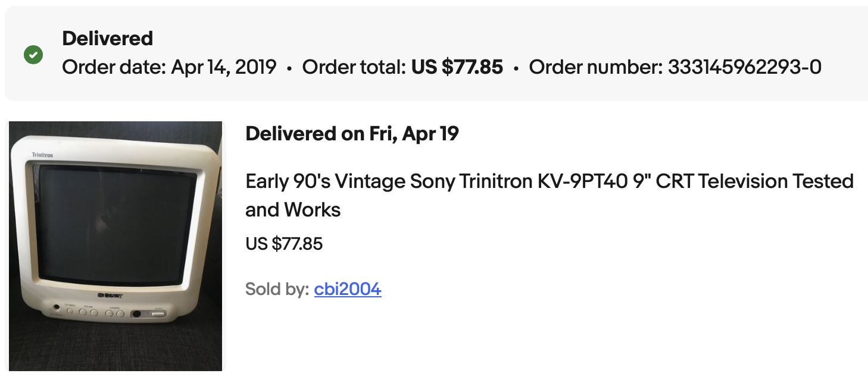868x383 pixels.
Task: Open seller profile cbi2004
Action: (348, 290)
